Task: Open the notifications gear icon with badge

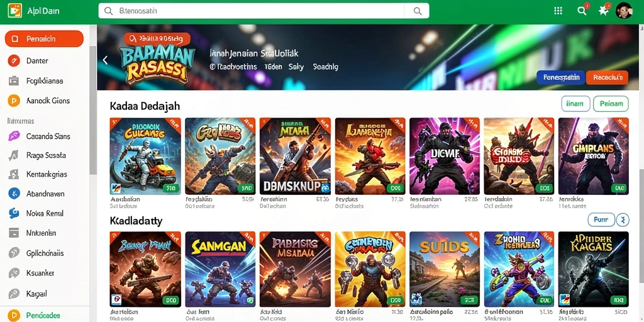Action: click(603, 11)
